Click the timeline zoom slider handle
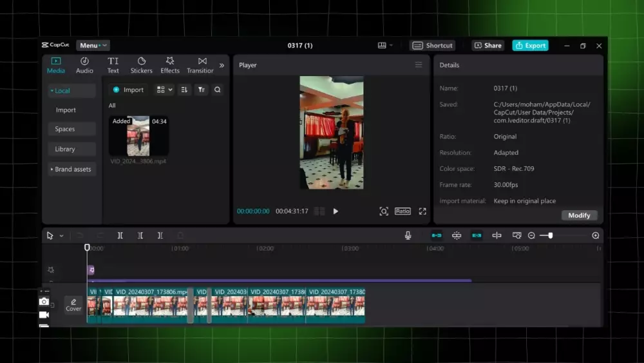Screen dimensions: 644x363 [x=550, y=236]
